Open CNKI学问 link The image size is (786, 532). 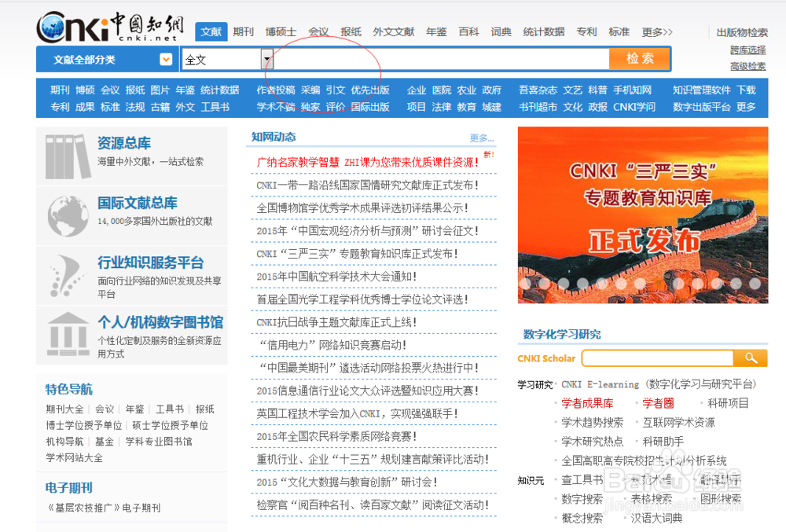[x=634, y=107]
